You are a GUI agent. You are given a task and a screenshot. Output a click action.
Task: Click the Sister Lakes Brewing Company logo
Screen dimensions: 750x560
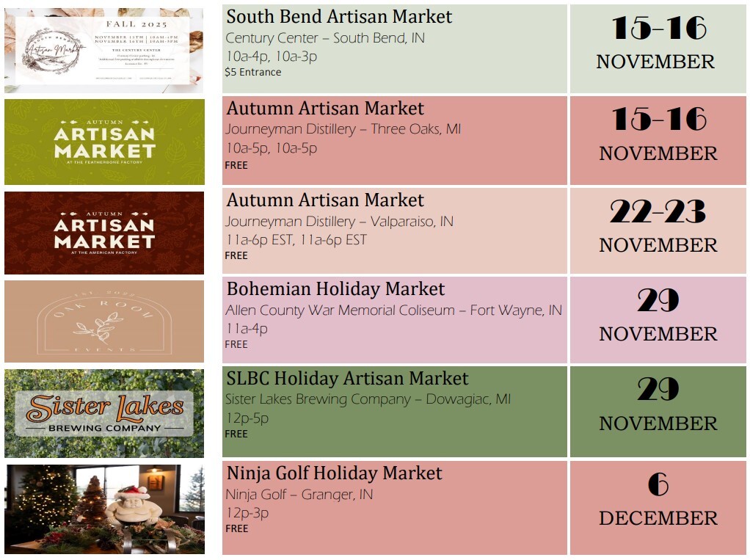(104, 413)
